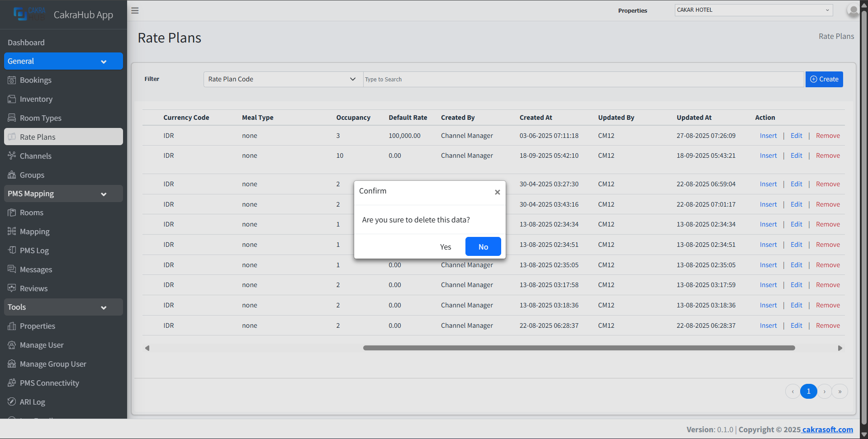Image resolution: width=868 pixels, height=439 pixels.
Task: Confirm deletion by clicking Yes
Action: pos(446,247)
